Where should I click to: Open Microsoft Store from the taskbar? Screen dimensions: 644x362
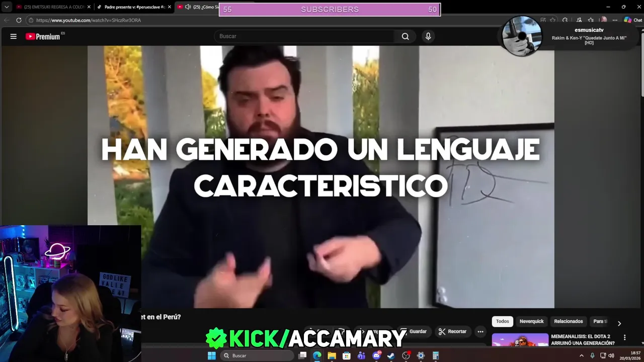pyautogui.click(x=347, y=355)
